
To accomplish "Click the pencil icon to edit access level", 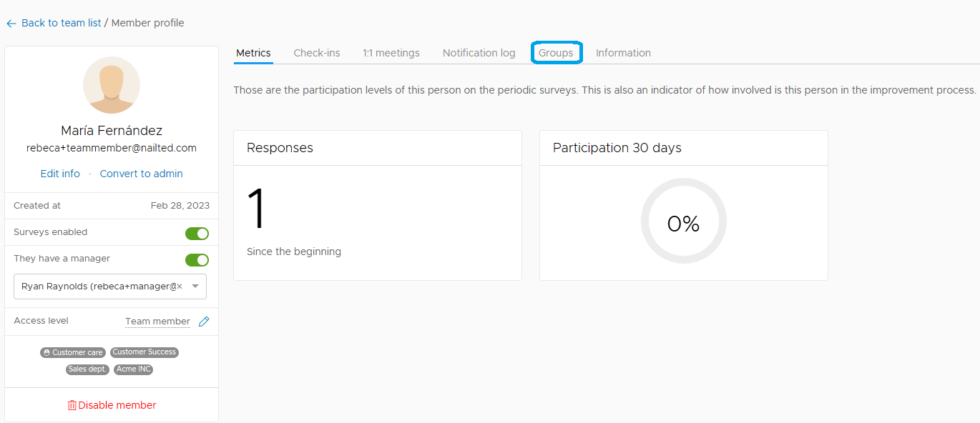I will point(204,322).
